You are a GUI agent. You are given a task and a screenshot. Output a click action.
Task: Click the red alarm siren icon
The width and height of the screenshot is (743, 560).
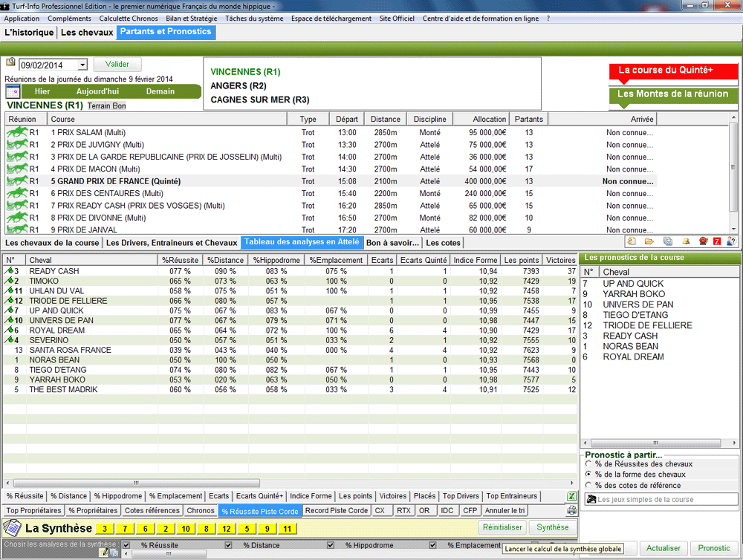point(702,241)
